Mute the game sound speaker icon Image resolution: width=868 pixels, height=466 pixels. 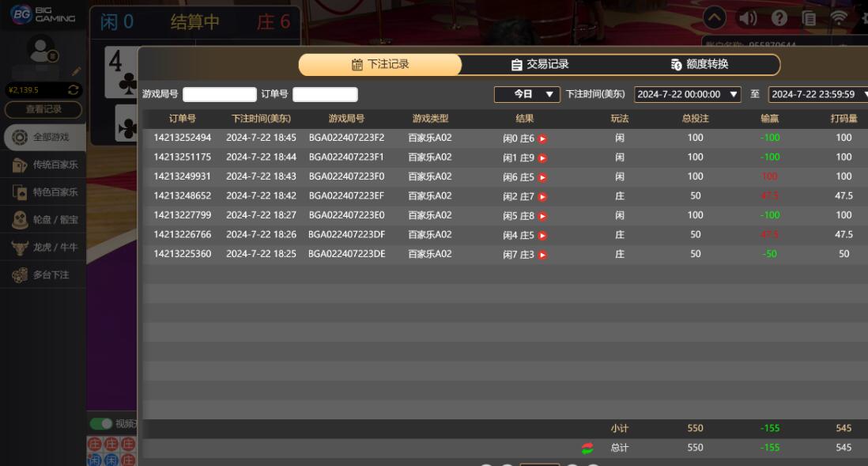pyautogui.click(x=747, y=18)
